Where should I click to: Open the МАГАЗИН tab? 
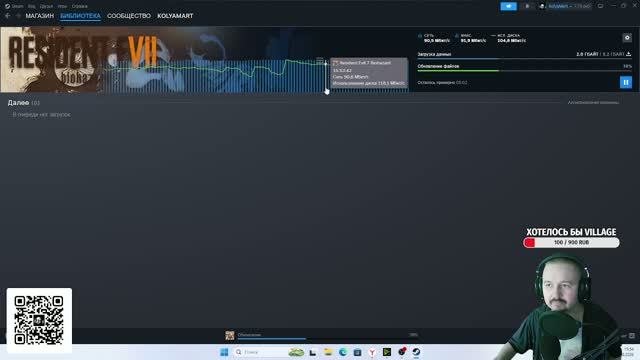tap(40, 16)
